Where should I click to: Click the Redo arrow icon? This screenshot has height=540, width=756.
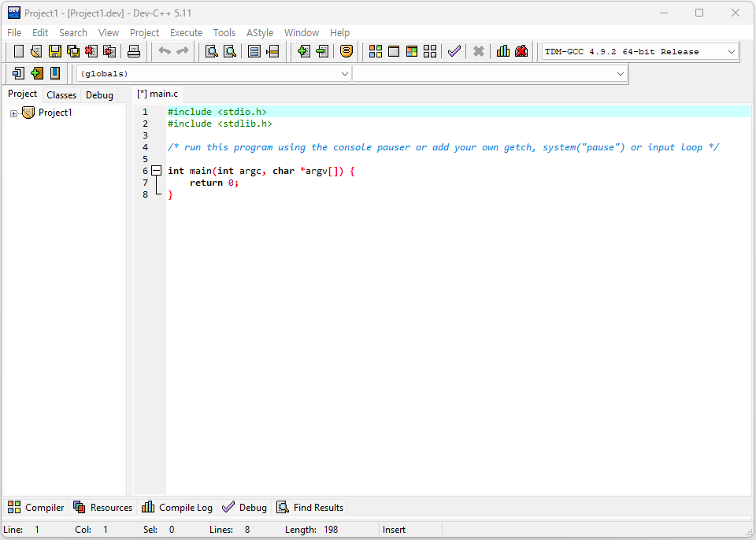pos(182,51)
